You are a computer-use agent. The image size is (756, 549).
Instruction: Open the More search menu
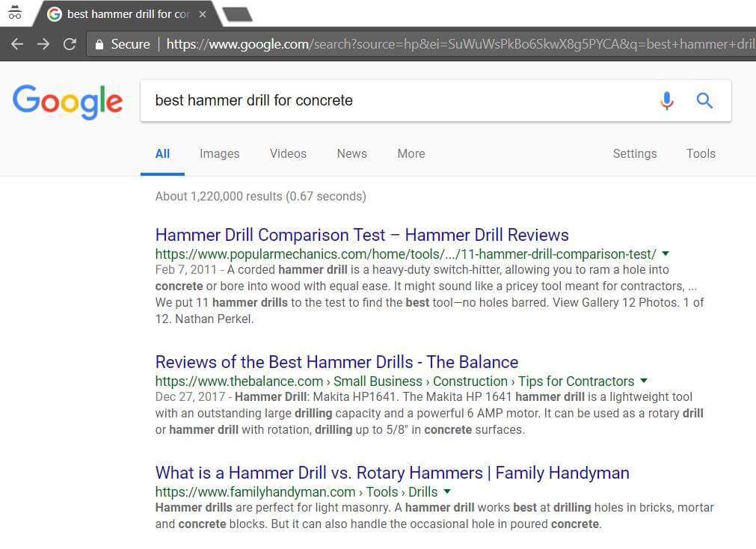coord(411,154)
